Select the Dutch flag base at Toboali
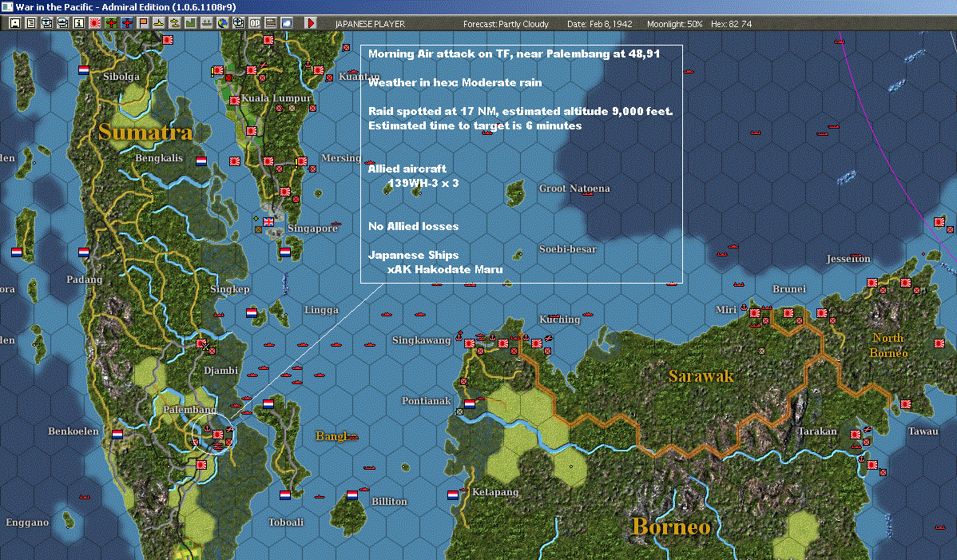This screenshot has height=560, width=957. (285, 494)
